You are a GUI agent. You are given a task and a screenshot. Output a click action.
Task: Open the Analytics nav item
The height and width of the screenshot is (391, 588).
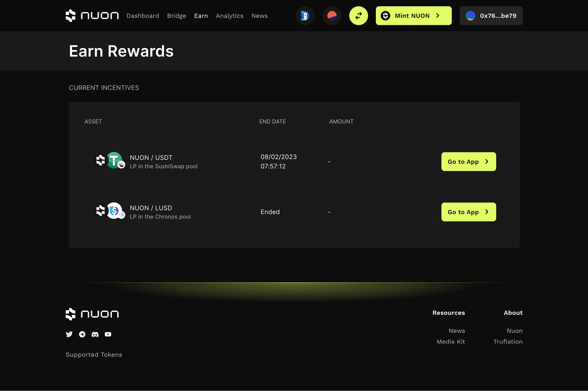pyautogui.click(x=229, y=16)
